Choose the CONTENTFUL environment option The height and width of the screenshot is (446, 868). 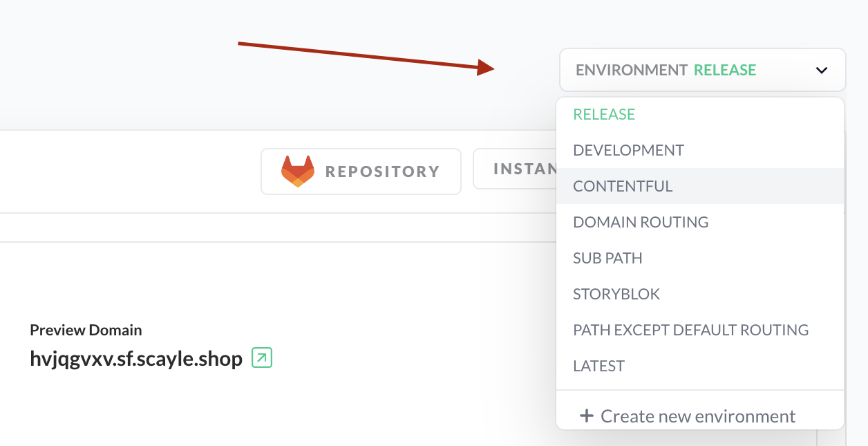tap(623, 186)
